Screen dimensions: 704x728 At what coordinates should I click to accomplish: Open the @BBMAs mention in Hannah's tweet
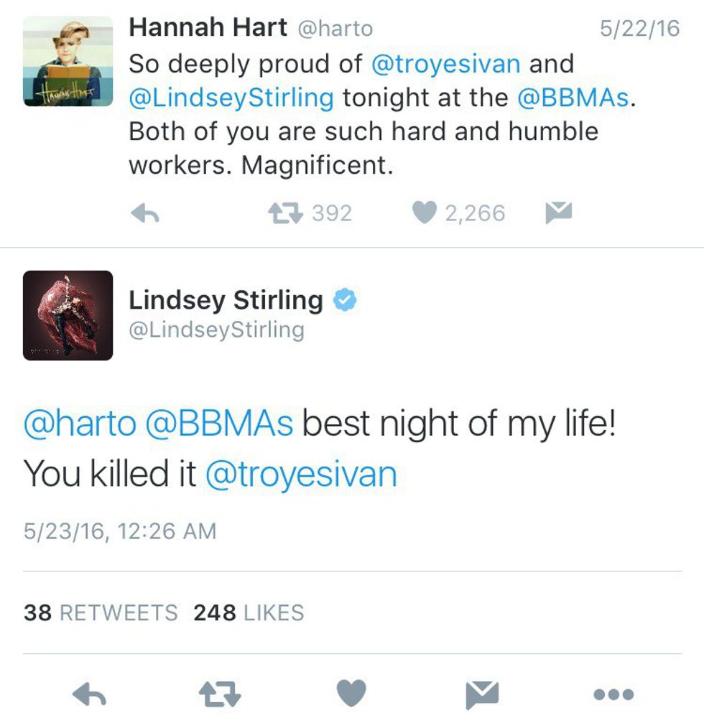573,98
